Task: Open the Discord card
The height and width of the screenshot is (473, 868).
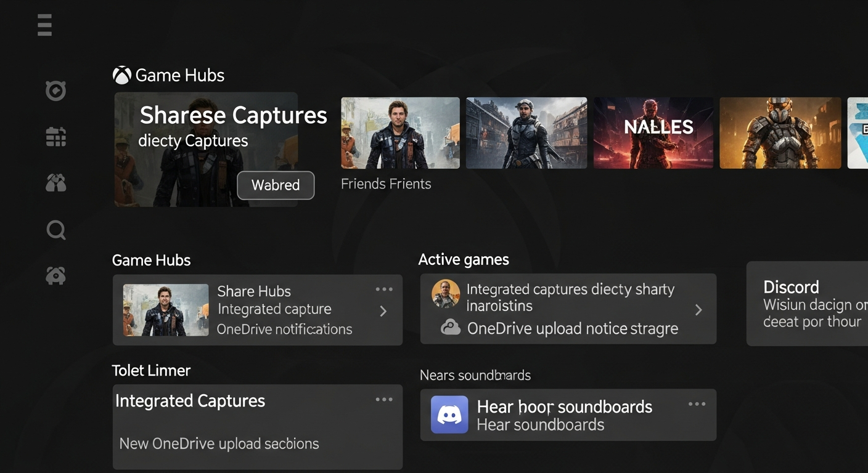Action: coord(807,304)
